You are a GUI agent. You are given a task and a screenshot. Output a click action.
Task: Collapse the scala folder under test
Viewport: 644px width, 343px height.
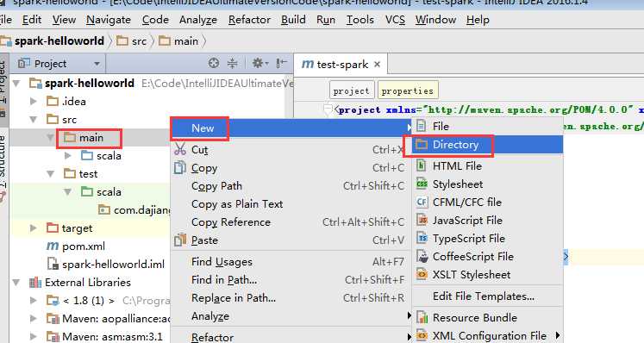pyautogui.click(x=68, y=192)
